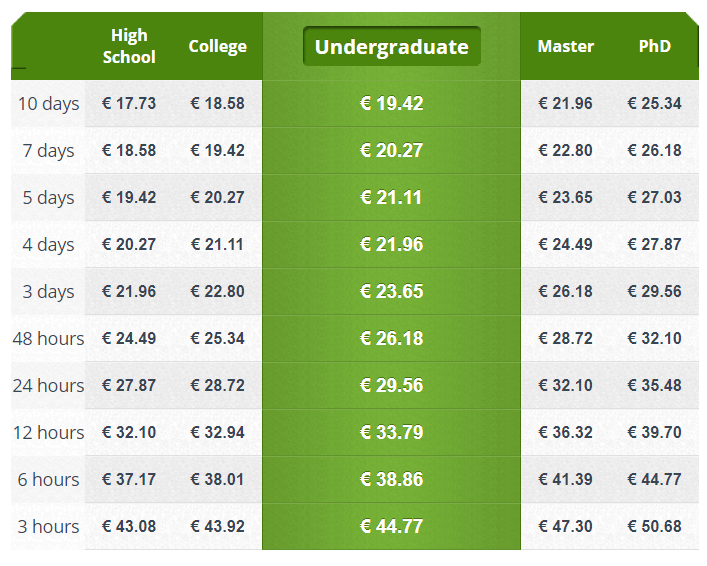Select Undergraduate 24 hours price € 29.56
The height and width of the screenshot is (566, 707).
pyautogui.click(x=391, y=385)
